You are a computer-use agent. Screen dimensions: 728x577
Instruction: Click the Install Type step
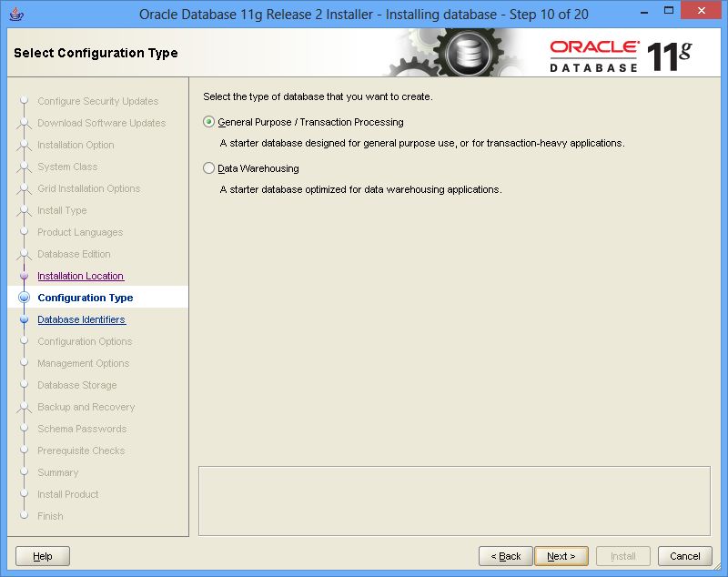click(62, 210)
